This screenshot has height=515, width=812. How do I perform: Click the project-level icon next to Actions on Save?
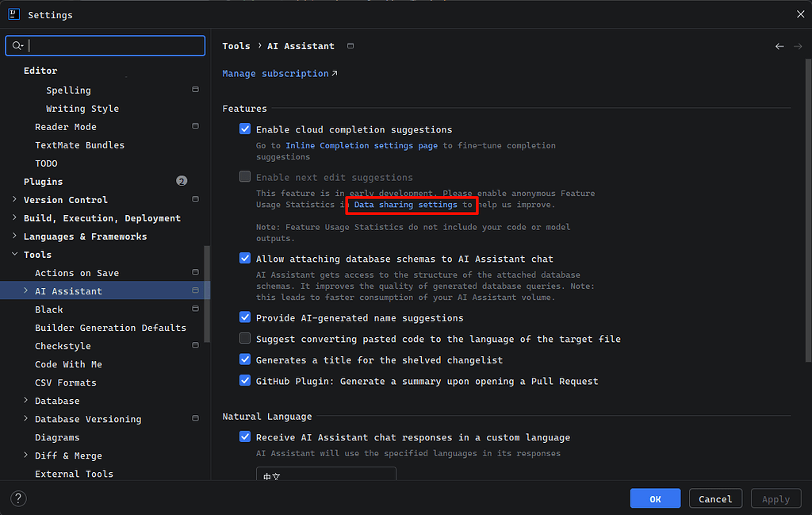[x=195, y=272]
